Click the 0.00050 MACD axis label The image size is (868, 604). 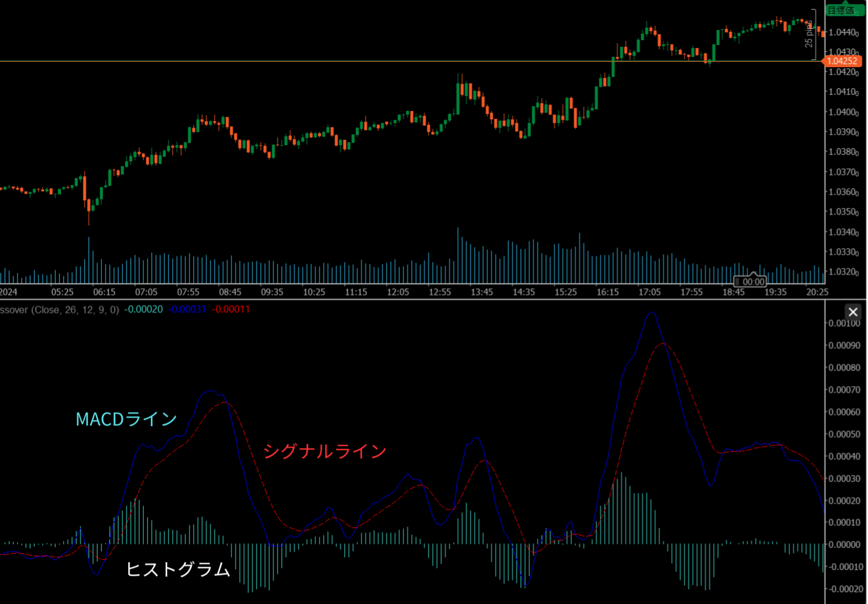click(x=844, y=434)
